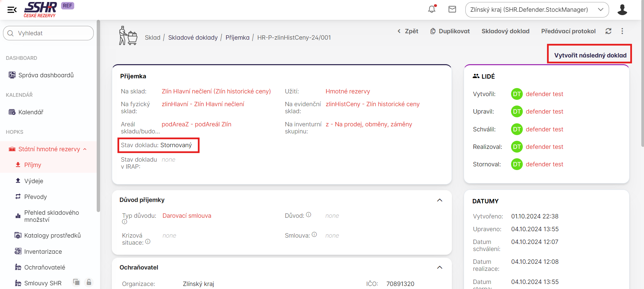Click the copy icon beside Smlouvy SHR
Screen dimensions: 644x289
tap(77, 282)
